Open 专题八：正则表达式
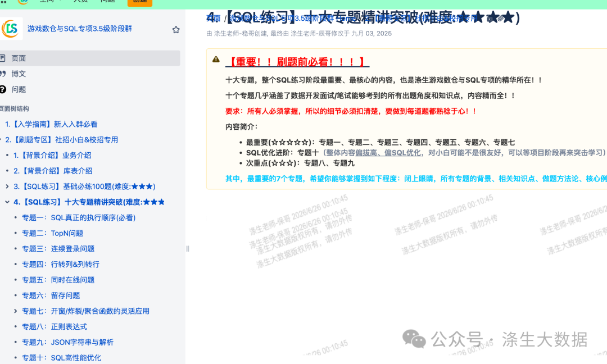This screenshot has width=607, height=364. (54, 326)
